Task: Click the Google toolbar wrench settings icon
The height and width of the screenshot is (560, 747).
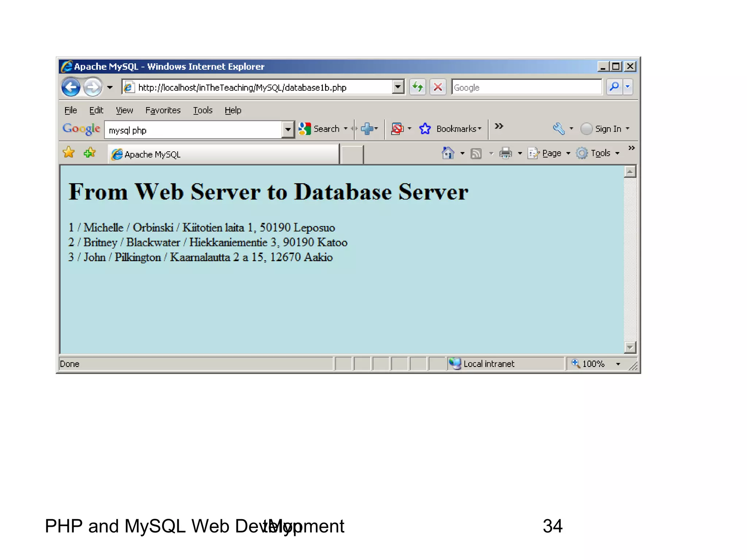Action: click(559, 129)
